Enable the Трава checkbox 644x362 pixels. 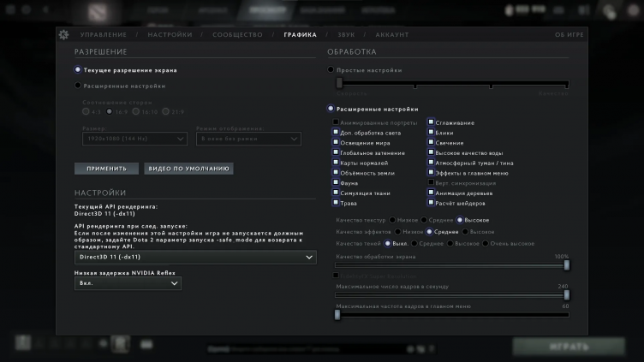pyautogui.click(x=336, y=203)
